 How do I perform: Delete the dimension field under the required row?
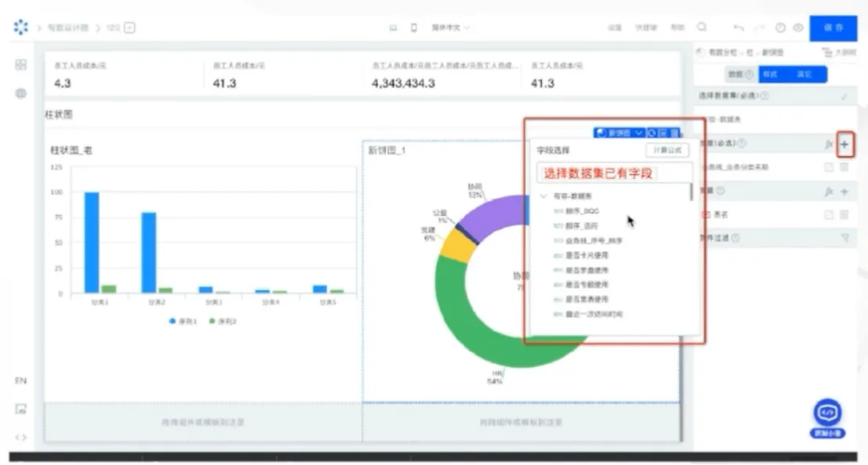coord(844,166)
